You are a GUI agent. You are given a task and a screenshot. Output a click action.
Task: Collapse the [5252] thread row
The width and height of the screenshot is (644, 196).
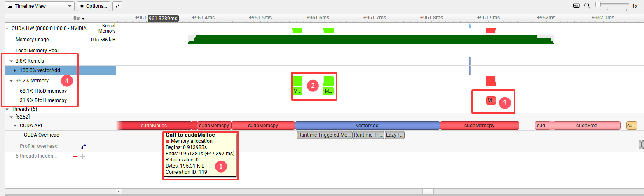11,117
